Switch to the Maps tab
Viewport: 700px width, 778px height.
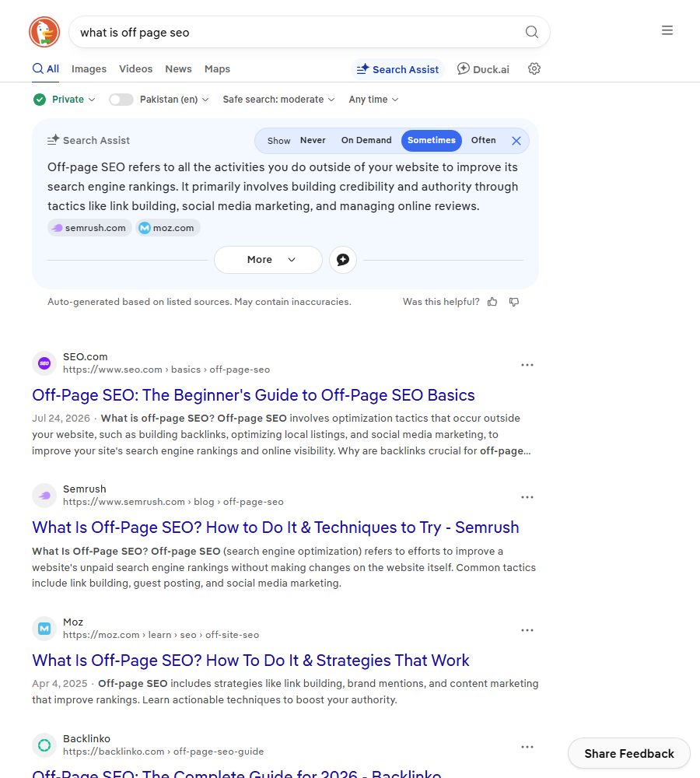217,69
